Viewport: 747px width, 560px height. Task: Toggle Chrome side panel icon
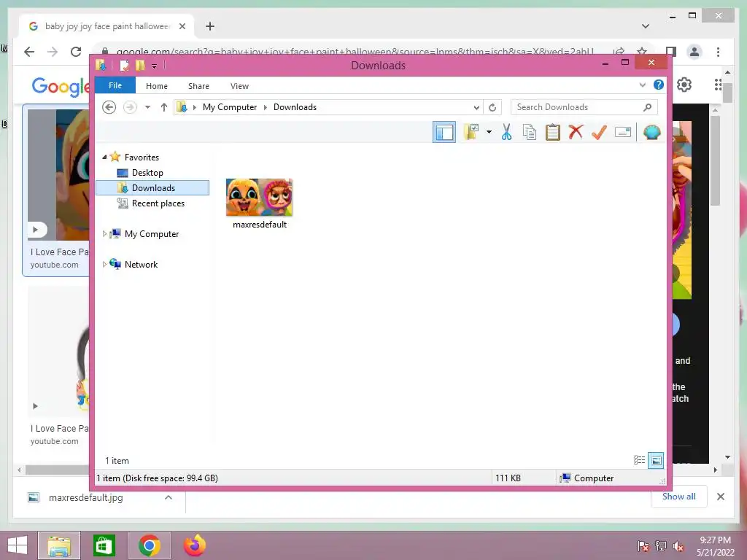click(x=671, y=52)
